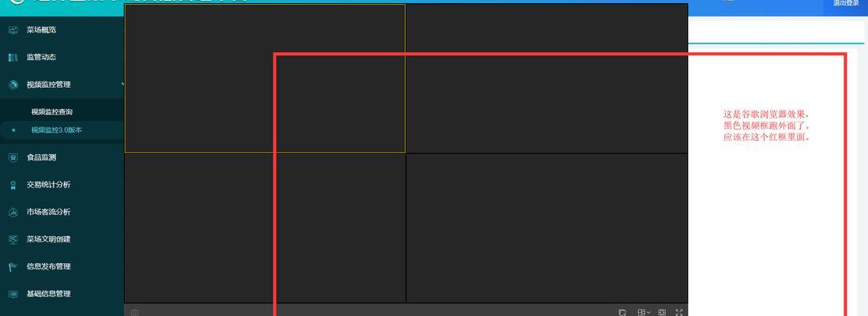Click the single-window view icon in player bar

point(662,313)
